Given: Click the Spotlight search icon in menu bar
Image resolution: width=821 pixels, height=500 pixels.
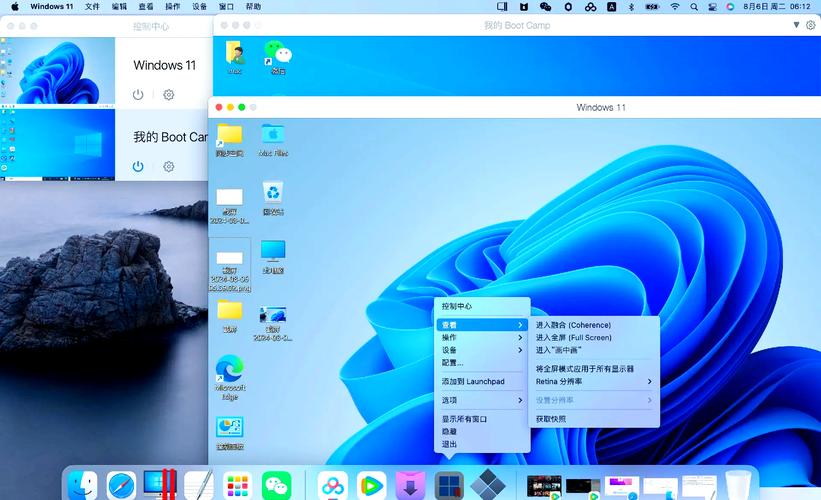Looking at the screenshot, I should 694,7.
